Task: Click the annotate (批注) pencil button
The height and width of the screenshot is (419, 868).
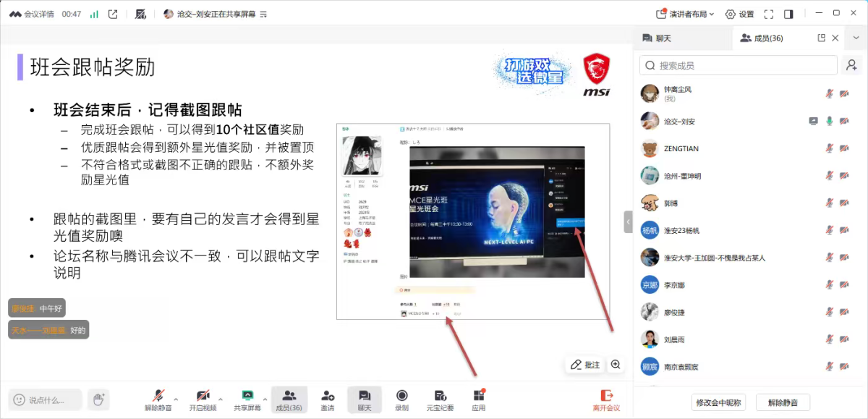Action: 586,365
